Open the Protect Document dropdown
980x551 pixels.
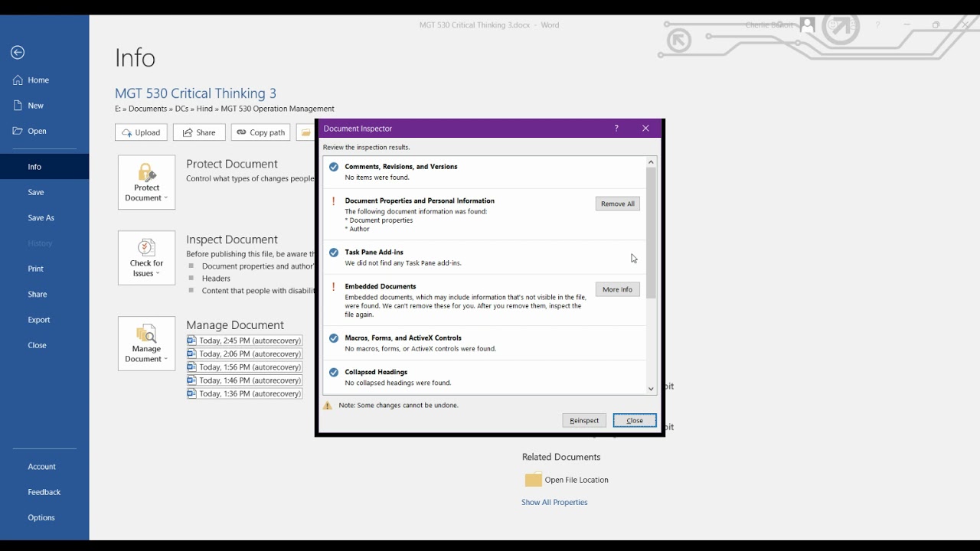(146, 182)
